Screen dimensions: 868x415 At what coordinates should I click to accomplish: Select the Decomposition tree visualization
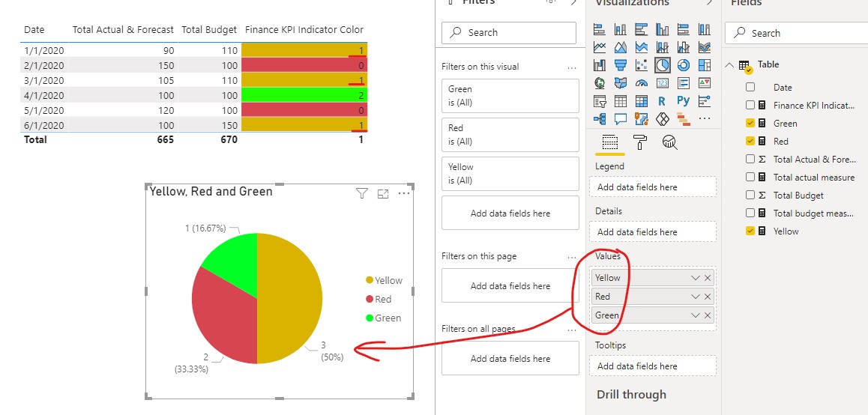[600, 119]
